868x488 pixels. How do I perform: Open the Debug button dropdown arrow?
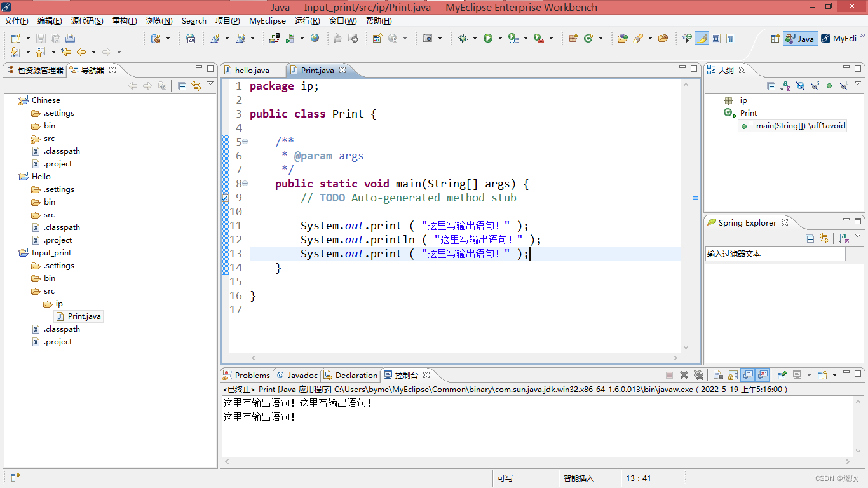pos(475,38)
